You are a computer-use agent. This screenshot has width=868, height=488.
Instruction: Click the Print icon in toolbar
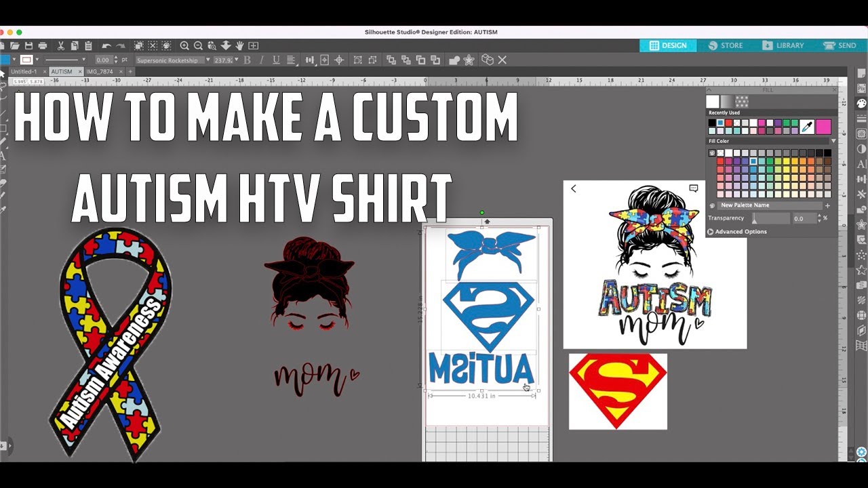(x=42, y=45)
